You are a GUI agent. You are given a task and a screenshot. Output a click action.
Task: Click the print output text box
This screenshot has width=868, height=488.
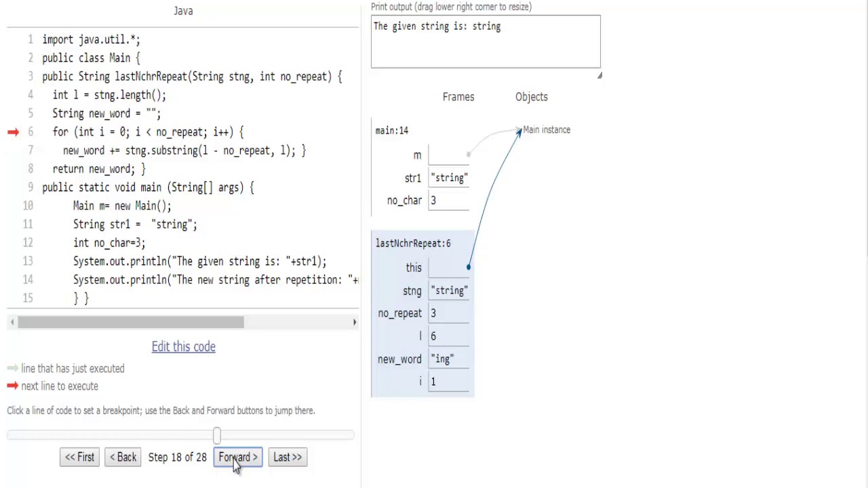click(486, 41)
